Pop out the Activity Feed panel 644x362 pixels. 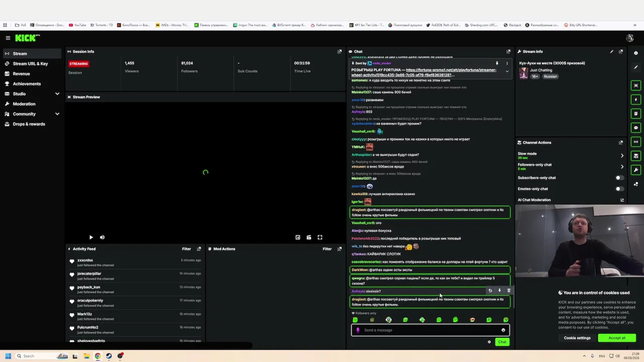[199, 249]
